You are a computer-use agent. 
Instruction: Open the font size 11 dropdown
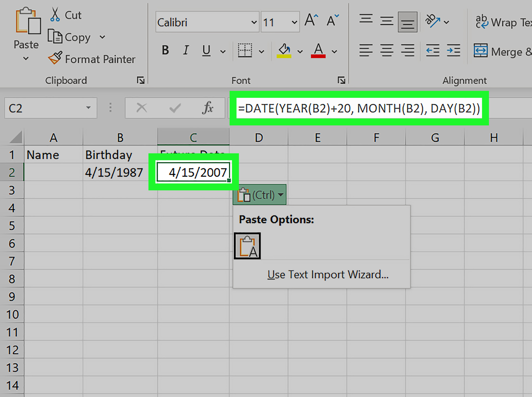(x=294, y=23)
